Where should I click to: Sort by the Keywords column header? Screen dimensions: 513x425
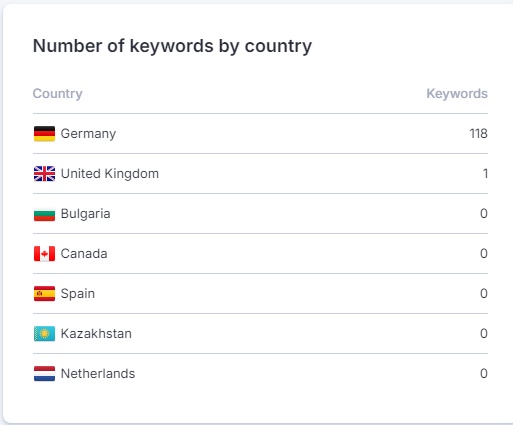coord(457,94)
